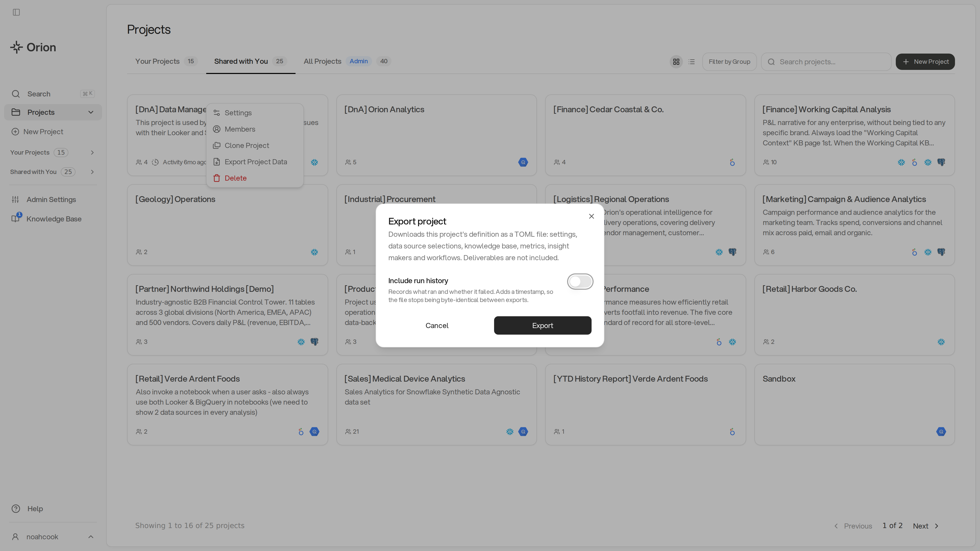Viewport: 980px width, 551px height.
Task: Click Snowflake icon on Geology Operations card
Action: click(314, 252)
